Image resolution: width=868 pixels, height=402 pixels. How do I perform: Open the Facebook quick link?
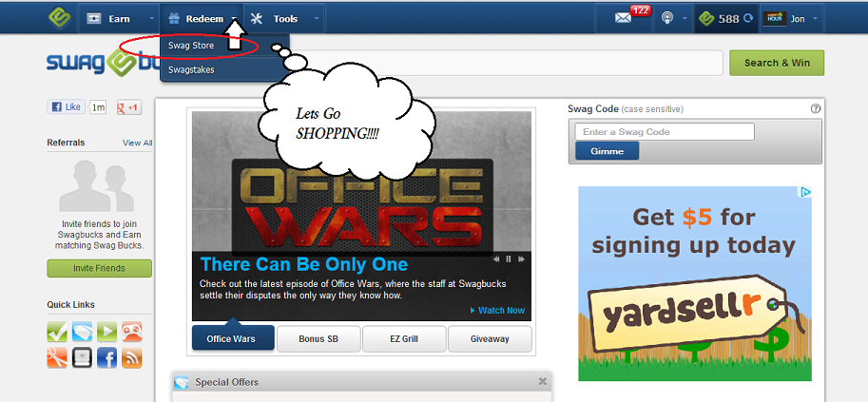106,357
